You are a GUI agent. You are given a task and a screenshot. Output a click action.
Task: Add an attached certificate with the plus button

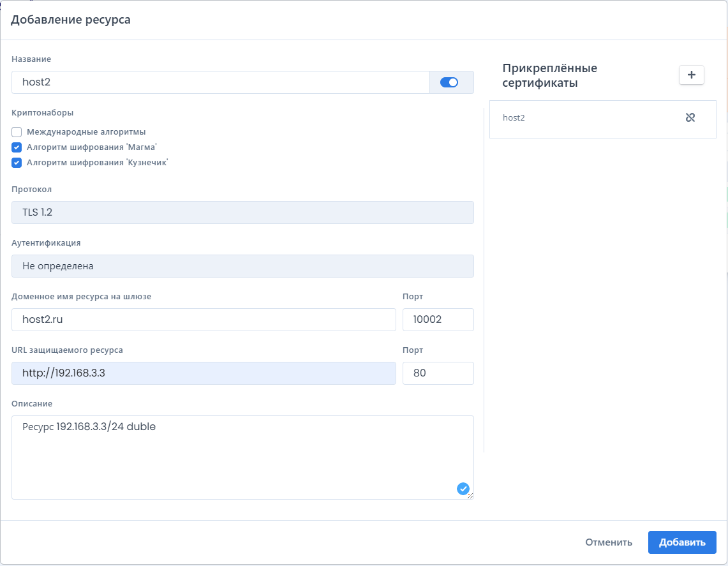click(692, 75)
